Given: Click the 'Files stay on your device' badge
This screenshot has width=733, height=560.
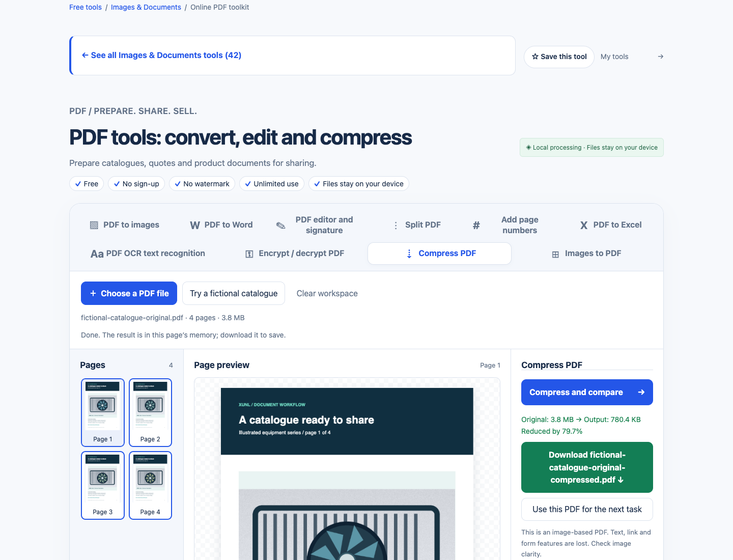Looking at the screenshot, I should click(359, 184).
